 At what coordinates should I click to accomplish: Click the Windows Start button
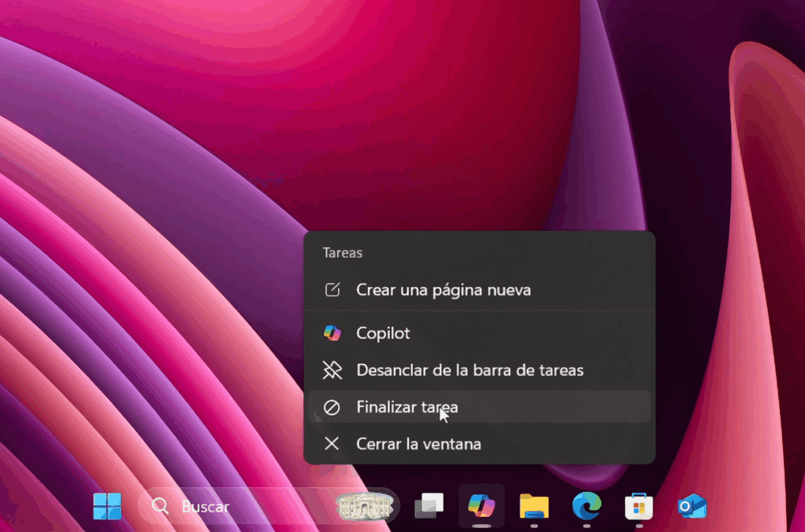107,507
